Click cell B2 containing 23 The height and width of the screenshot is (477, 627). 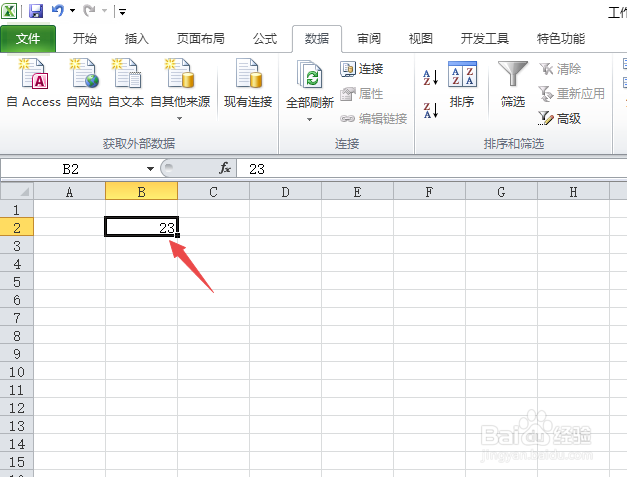coord(142,227)
